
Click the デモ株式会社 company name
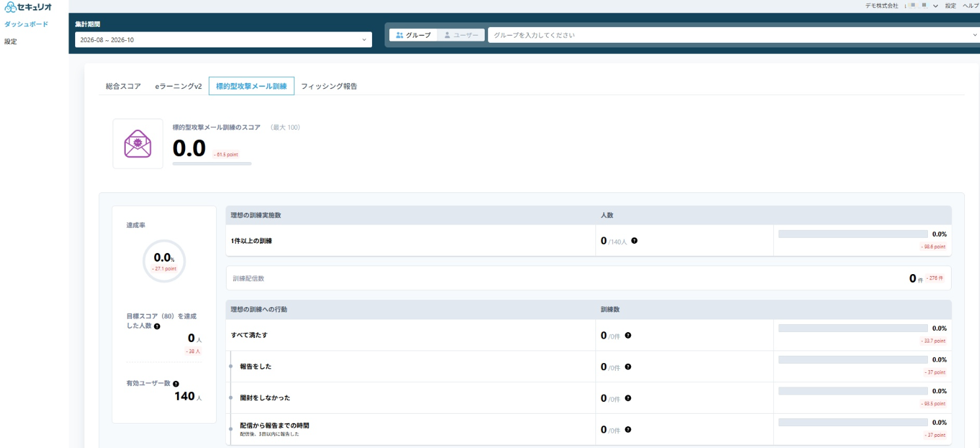point(882,5)
